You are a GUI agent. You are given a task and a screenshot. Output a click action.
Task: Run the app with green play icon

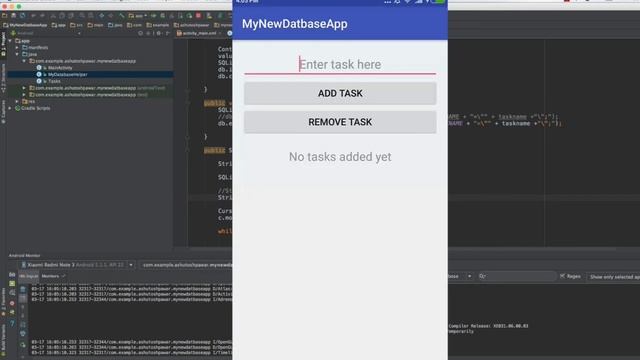(x=153, y=16)
